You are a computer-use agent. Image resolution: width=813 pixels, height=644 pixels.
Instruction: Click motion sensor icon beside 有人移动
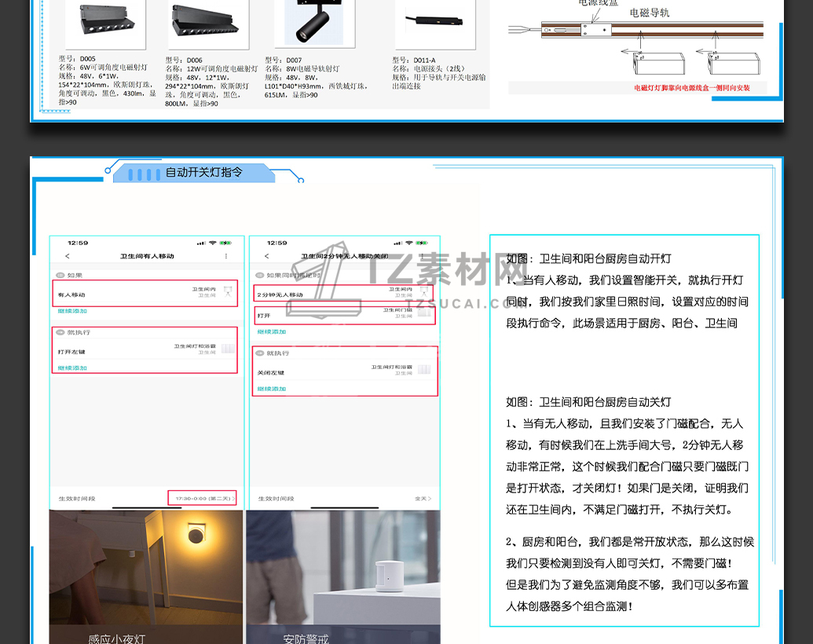click(228, 291)
